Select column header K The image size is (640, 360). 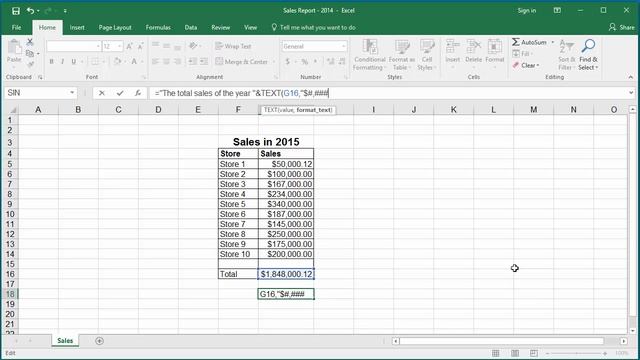[x=453, y=110]
